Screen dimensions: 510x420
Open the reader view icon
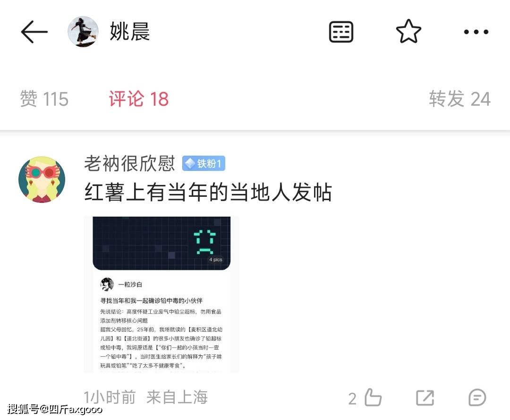coord(341,32)
